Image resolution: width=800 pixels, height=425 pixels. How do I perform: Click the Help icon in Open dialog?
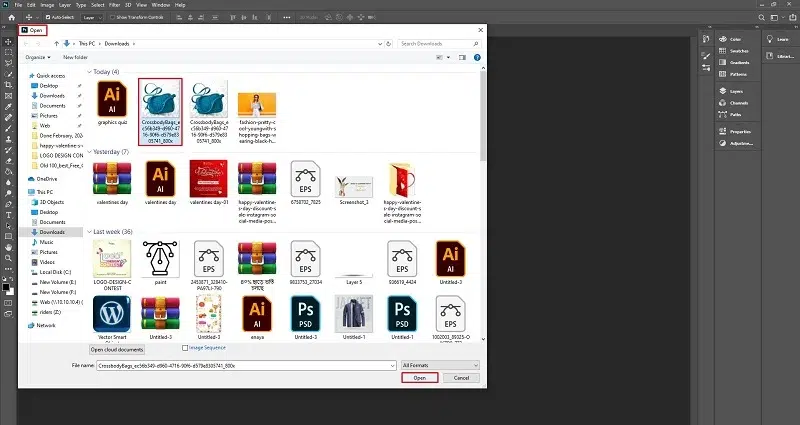477,58
